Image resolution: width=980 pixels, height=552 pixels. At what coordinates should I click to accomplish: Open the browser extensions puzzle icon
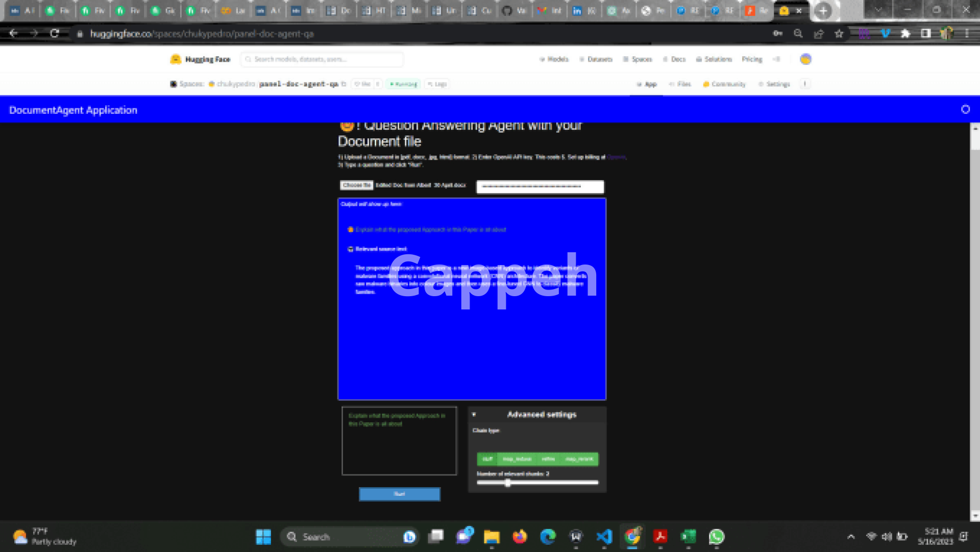pos(905,34)
